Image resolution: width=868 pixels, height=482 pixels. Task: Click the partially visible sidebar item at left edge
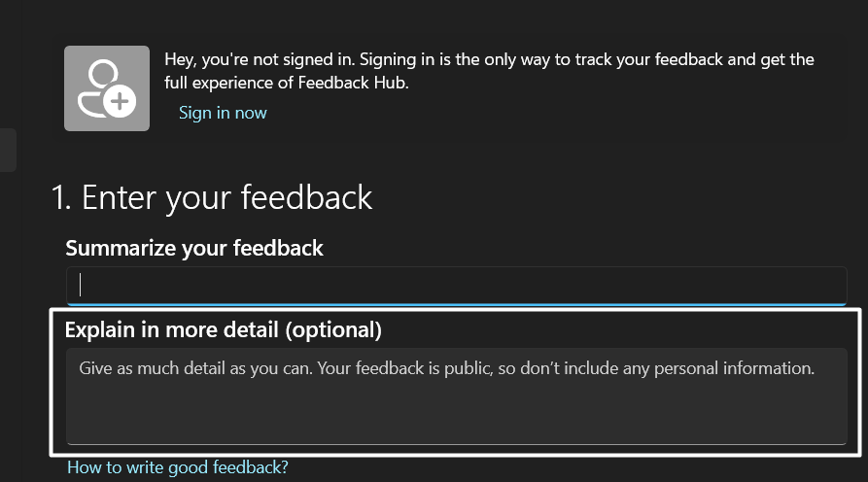[x=8, y=151]
